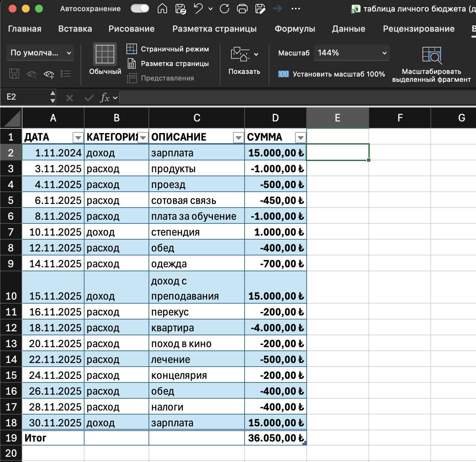Click the crossed-out eye exit view icon

click(32, 74)
